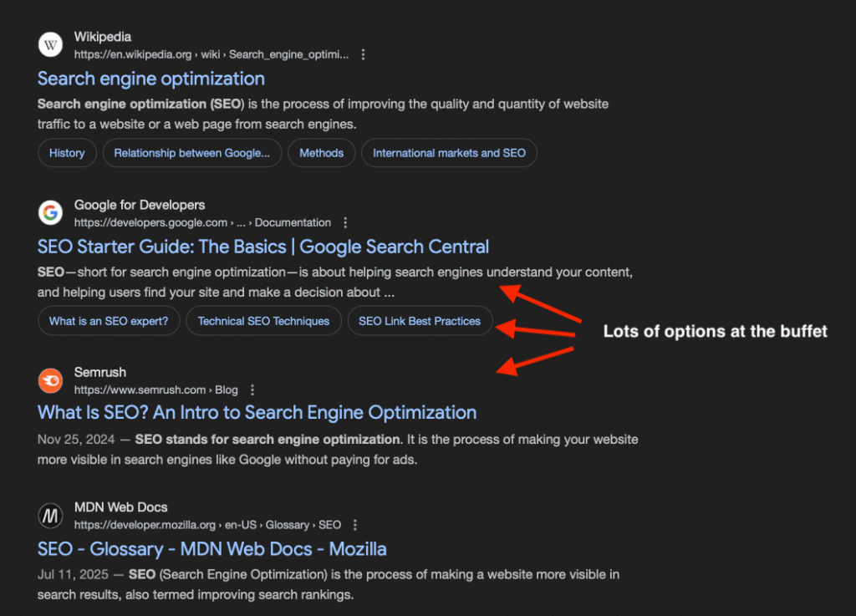Click the "Methods" sitelink chip
This screenshot has width=856, height=616.
coord(322,153)
